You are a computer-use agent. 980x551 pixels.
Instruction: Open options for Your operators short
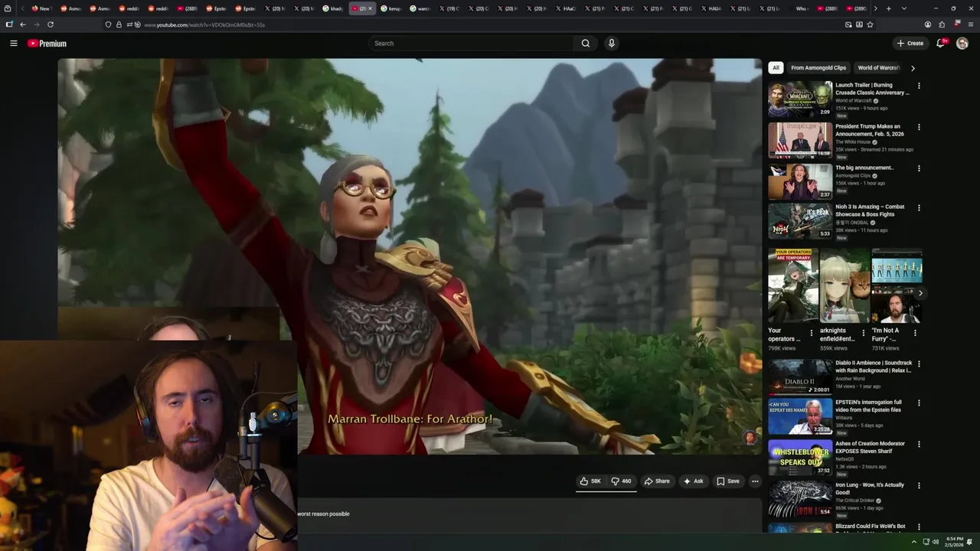click(812, 333)
